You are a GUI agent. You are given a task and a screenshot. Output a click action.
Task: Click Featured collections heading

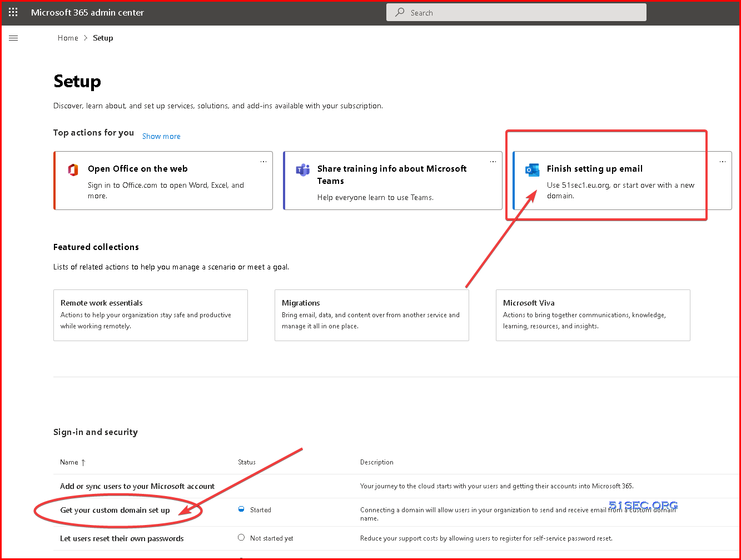click(96, 247)
